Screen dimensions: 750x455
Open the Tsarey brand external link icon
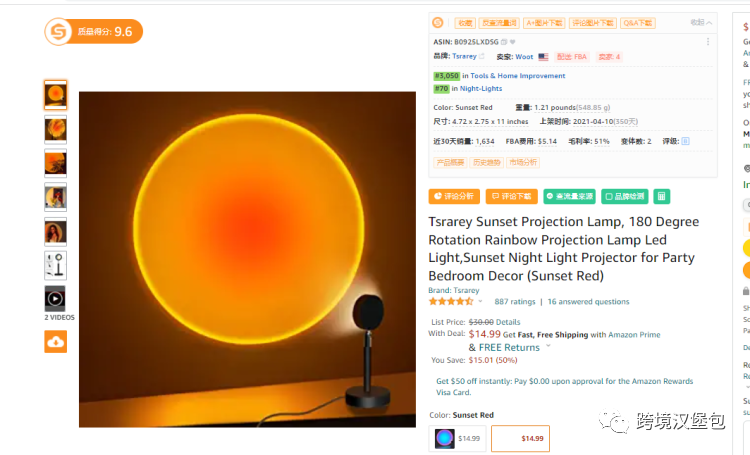pyautogui.click(x=482, y=56)
